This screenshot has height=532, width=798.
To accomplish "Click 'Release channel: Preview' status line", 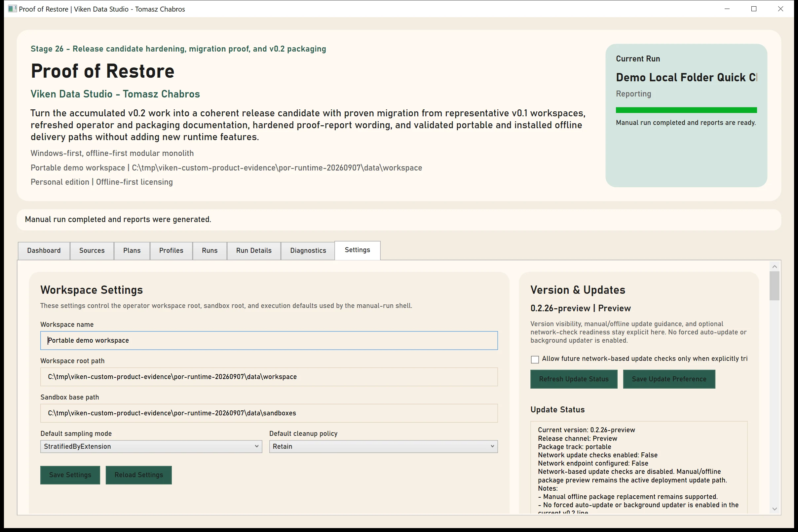I will click(x=578, y=438).
